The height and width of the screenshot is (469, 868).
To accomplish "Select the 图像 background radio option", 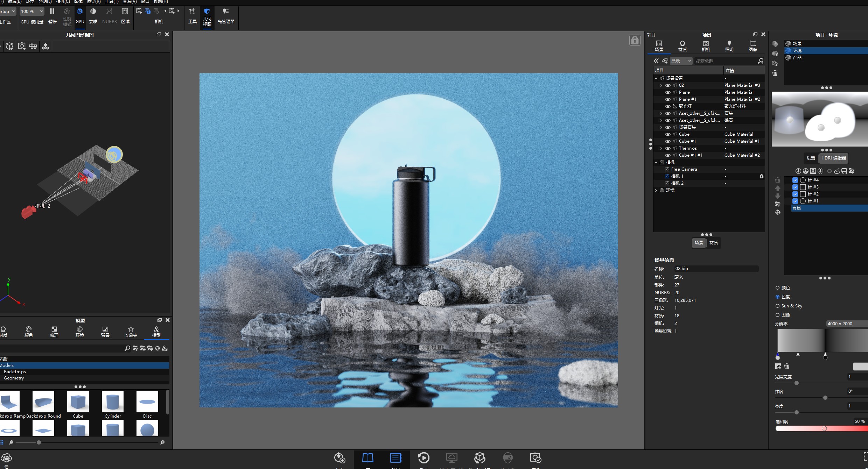I will click(777, 315).
